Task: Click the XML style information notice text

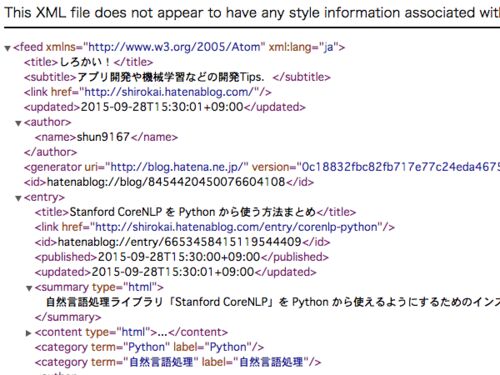Action: [252, 13]
